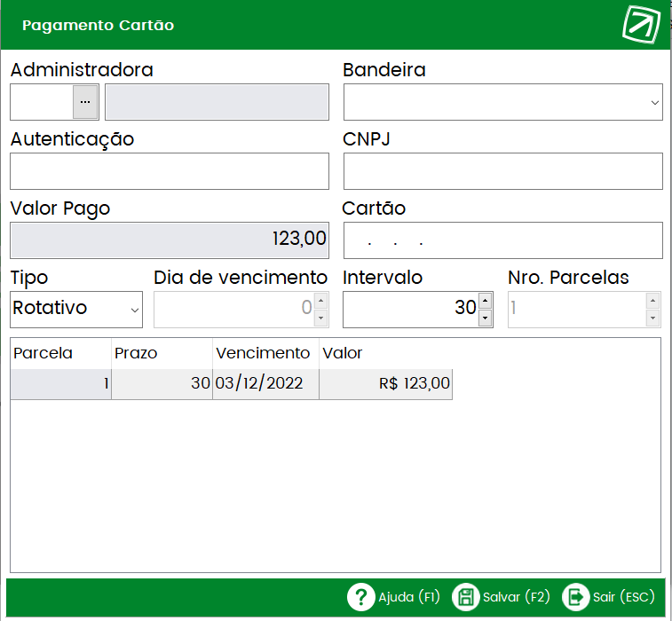Click the Pagamento Cartão window title
The height and width of the screenshot is (621, 672).
(99, 25)
